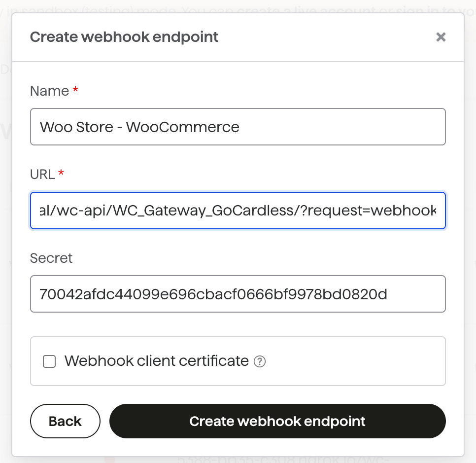
Task: Dismiss the dialog with the X icon
Action: click(441, 37)
